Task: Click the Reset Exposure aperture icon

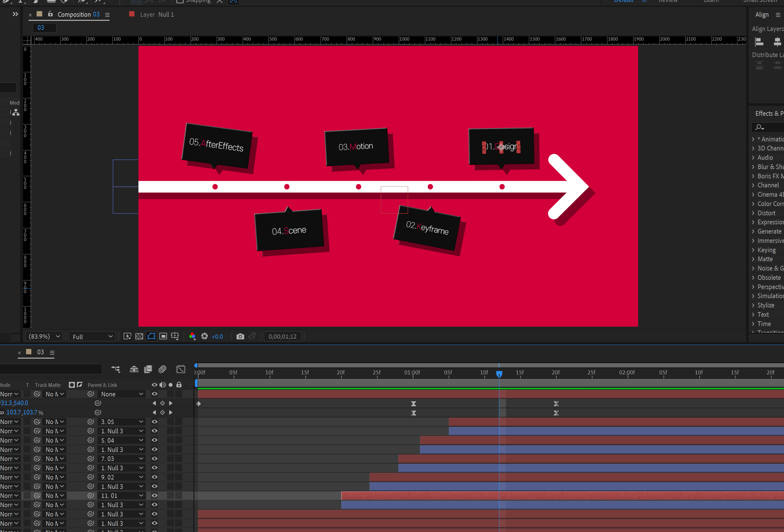Action: (205, 336)
